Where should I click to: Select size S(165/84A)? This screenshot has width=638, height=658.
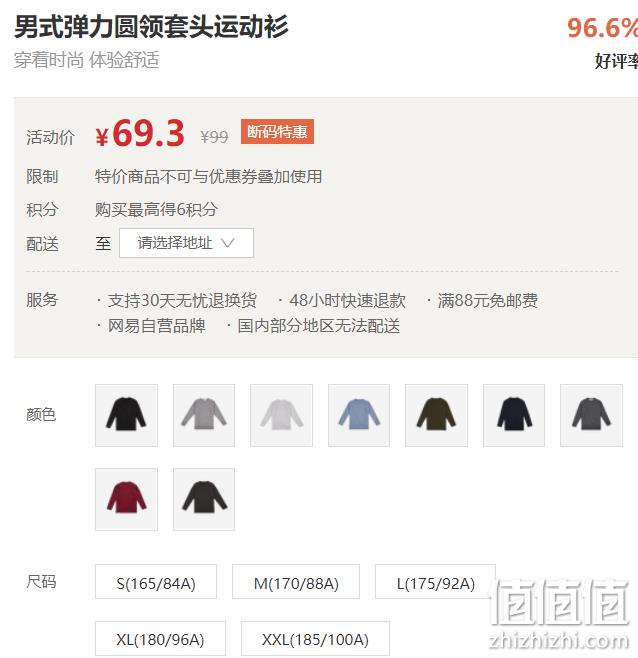156,582
